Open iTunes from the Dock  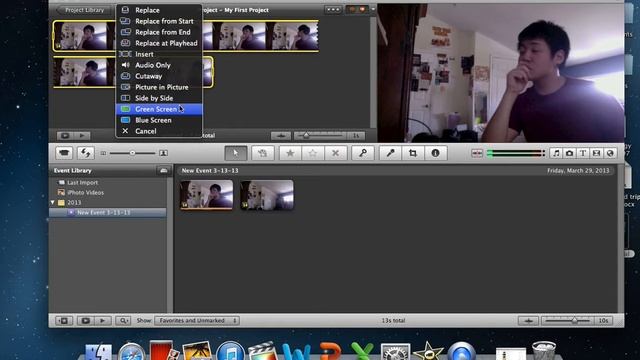coord(230,351)
